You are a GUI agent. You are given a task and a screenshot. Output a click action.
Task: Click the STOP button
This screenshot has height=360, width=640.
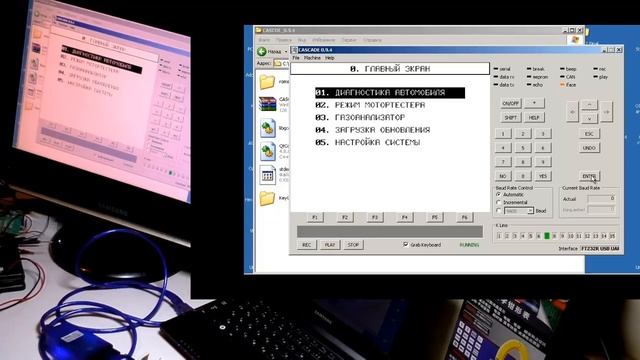(353, 245)
